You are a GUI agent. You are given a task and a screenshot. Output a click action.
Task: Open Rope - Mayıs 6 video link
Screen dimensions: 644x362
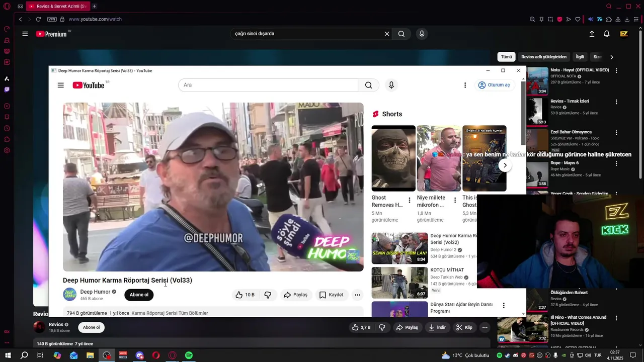[x=565, y=163]
